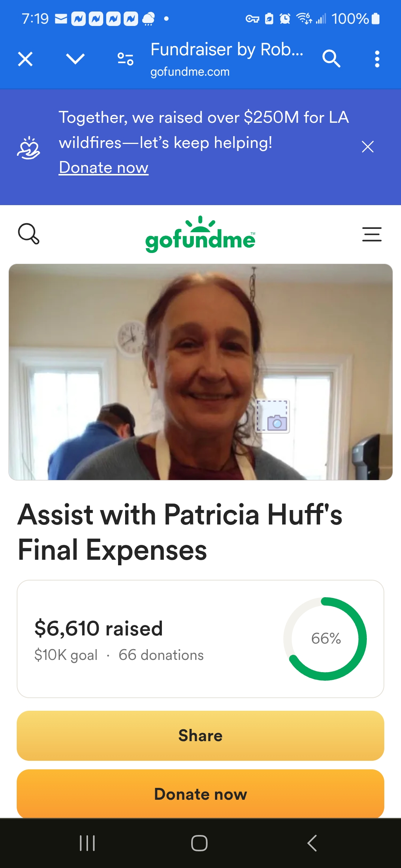View the 66 donations count
The image size is (401, 868).
(x=161, y=655)
